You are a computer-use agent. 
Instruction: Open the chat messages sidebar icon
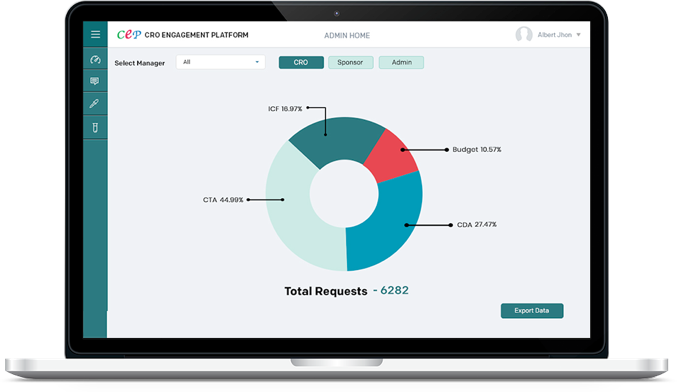click(95, 81)
